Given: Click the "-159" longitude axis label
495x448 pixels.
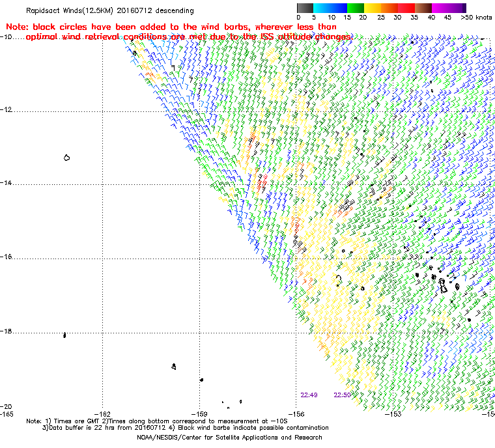Looking at the screenshot, I should pos(199,414).
